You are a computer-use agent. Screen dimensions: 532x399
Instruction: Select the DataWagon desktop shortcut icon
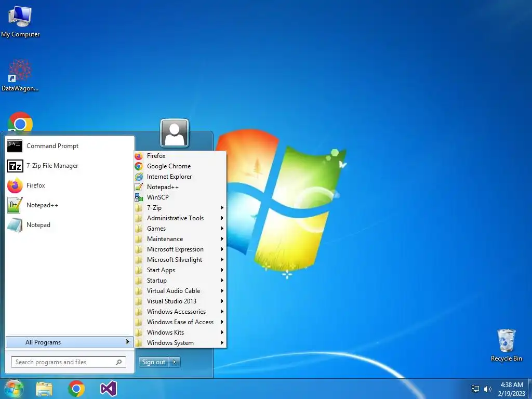pos(20,71)
